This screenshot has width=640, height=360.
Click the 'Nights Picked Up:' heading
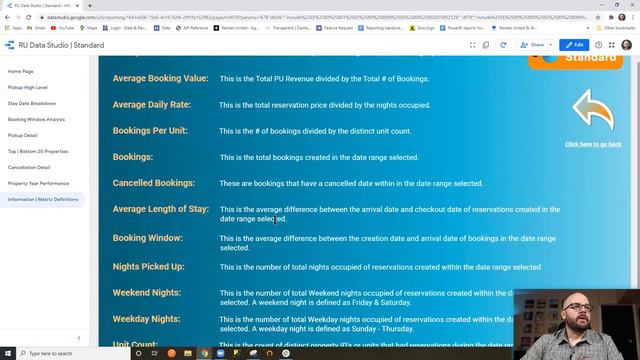click(149, 267)
